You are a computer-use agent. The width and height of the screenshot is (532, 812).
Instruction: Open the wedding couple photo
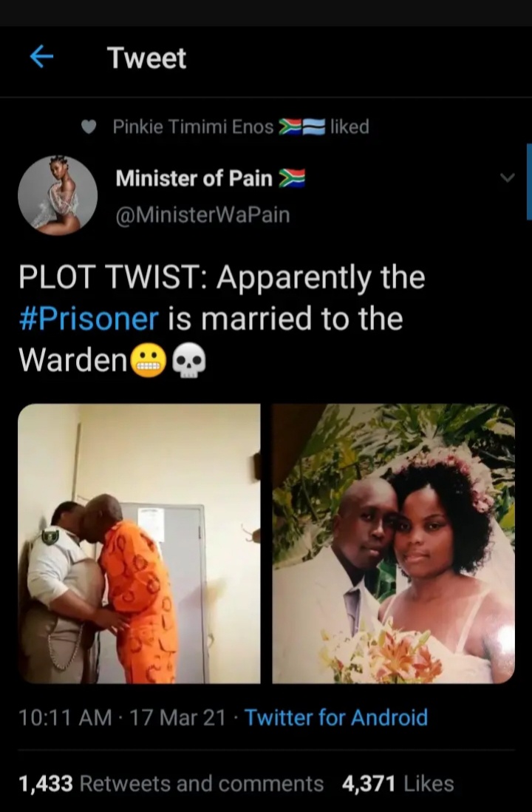(x=393, y=544)
